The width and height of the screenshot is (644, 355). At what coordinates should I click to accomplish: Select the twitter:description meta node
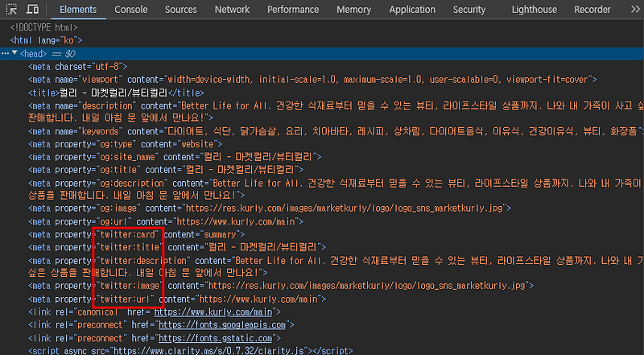click(336, 266)
